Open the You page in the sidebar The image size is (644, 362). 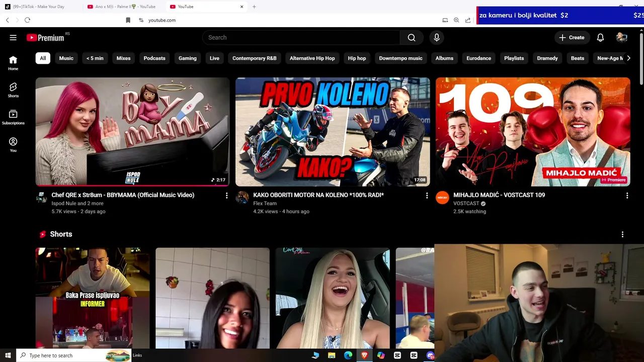point(13,145)
